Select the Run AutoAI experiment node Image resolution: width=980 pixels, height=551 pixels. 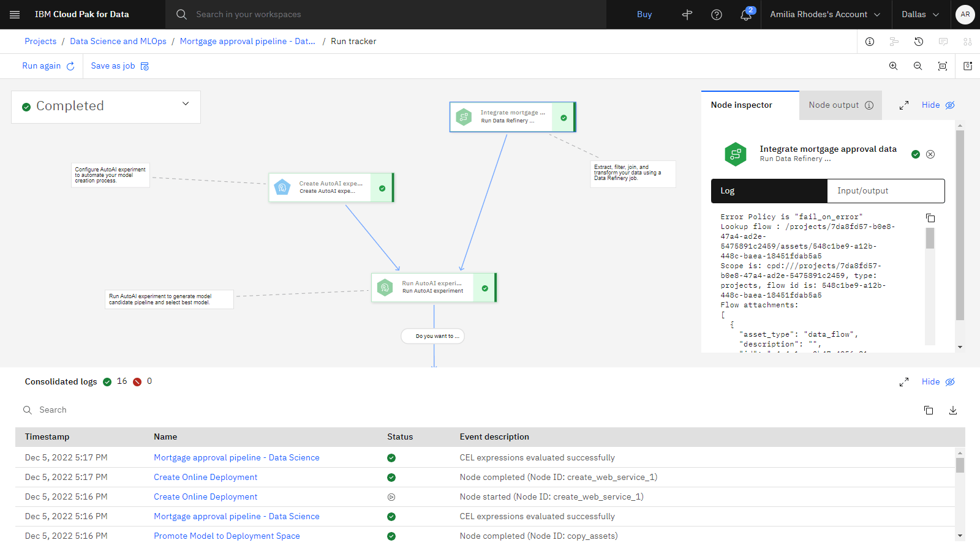point(434,287)
